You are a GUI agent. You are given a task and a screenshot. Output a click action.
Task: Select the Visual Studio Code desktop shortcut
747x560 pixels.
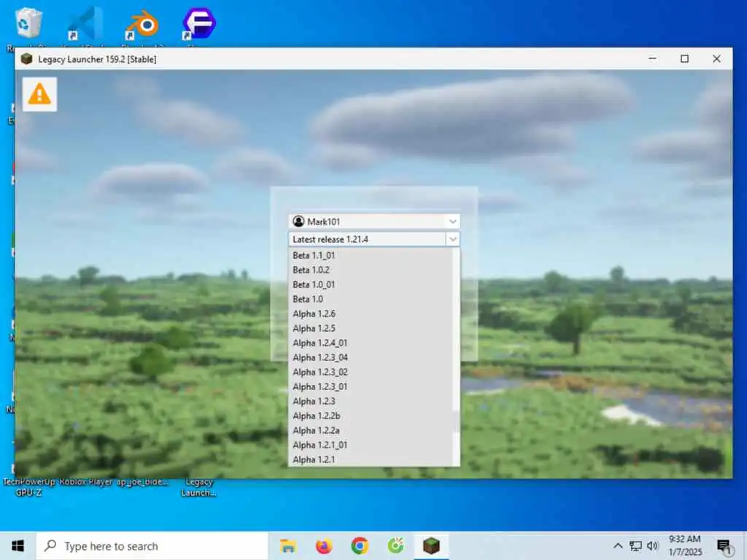[x=85, y=23]
